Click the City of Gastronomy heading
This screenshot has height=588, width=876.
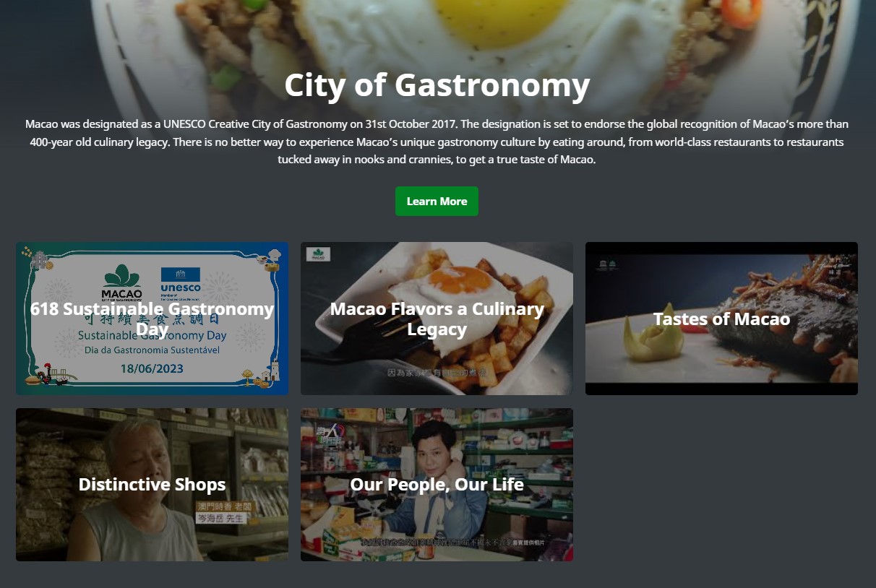[437, 85]
